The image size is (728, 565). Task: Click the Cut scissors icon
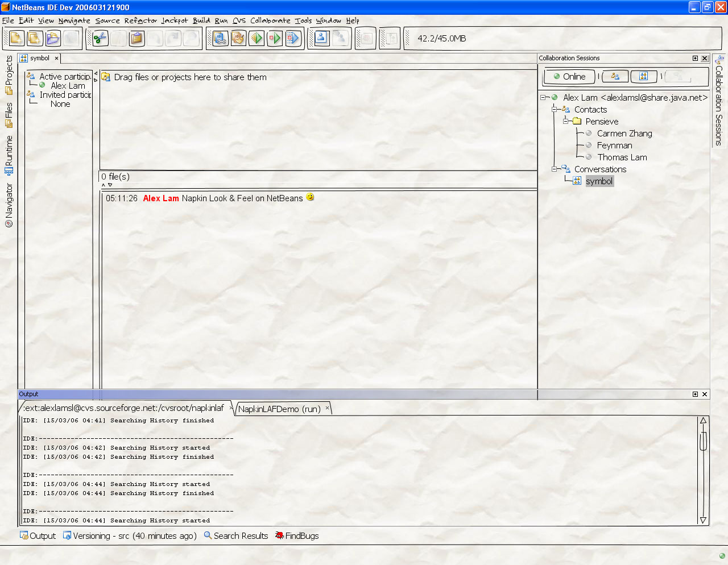[100, 39]
